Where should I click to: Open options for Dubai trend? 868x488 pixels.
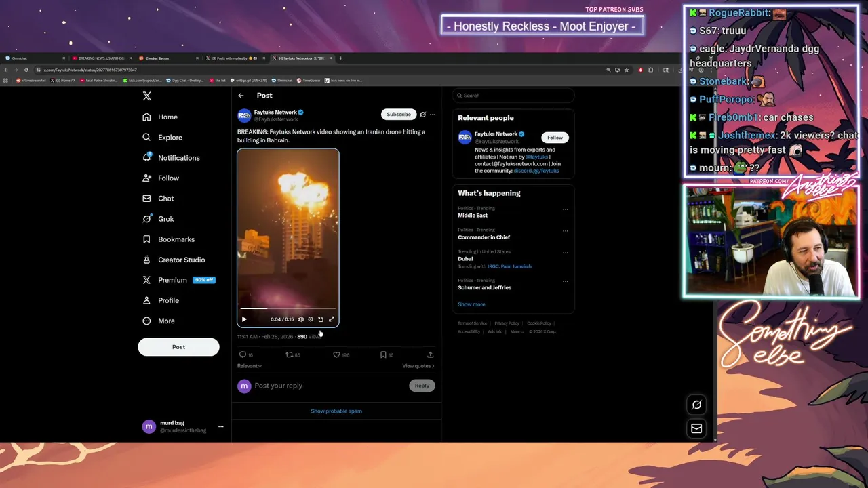(x=565, y=253)
